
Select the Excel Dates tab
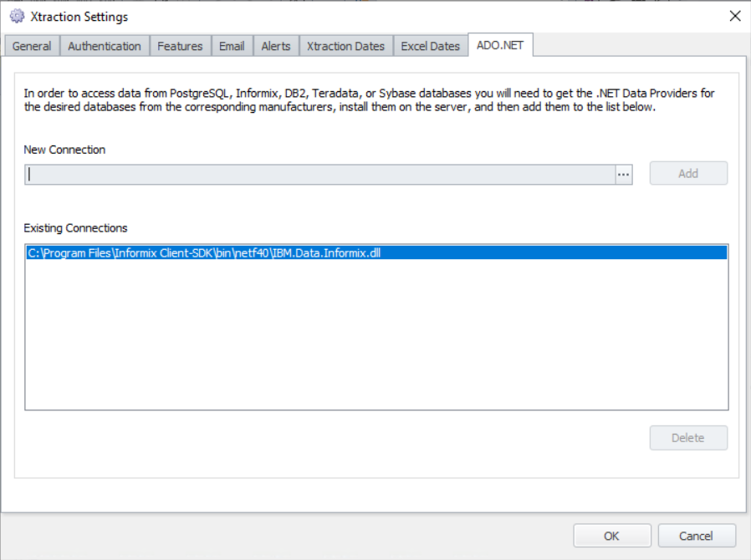pos(430,46)
